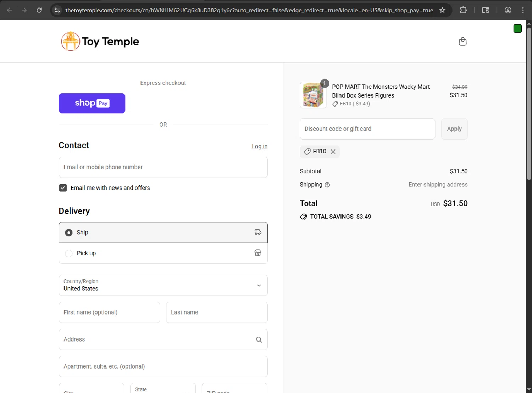532x393 pixels.
Task: Click the Email or mobile phone number field
Action: point(163,167)
